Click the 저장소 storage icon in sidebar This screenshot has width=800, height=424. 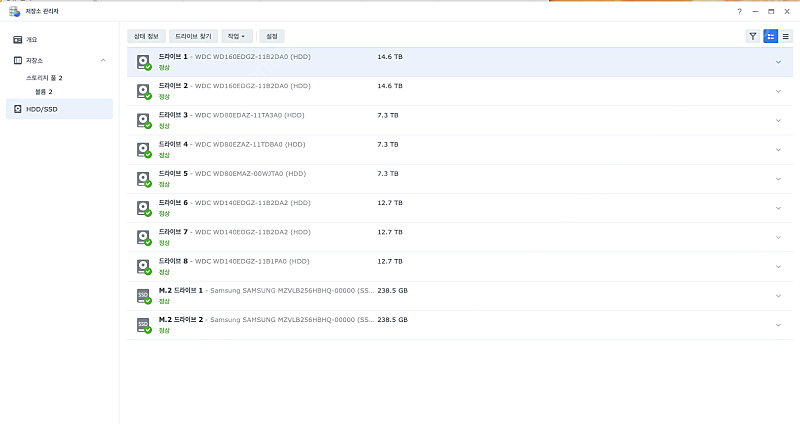coord(18,61)
